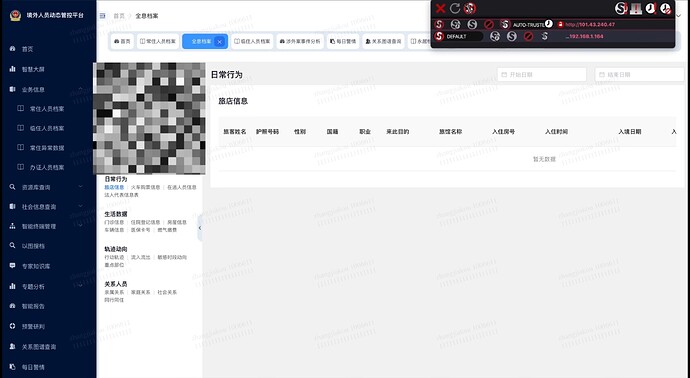
Task: Select the 燃气缴费 link
Action: point(167,230)
